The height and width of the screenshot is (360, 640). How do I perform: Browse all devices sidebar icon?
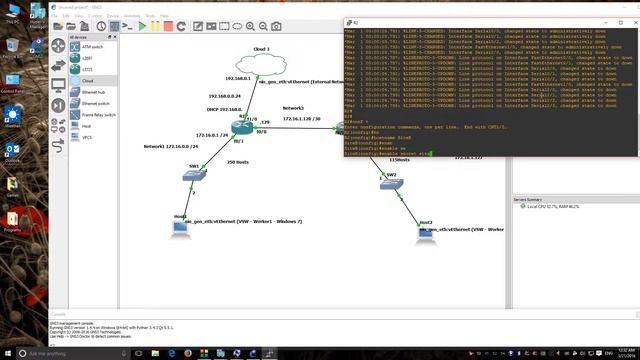tap(58, 125)
